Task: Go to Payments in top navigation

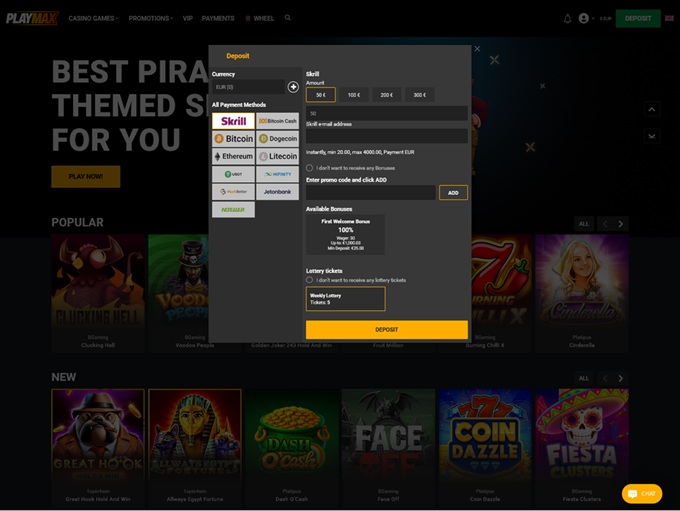Action: click(x=218, y=18)
